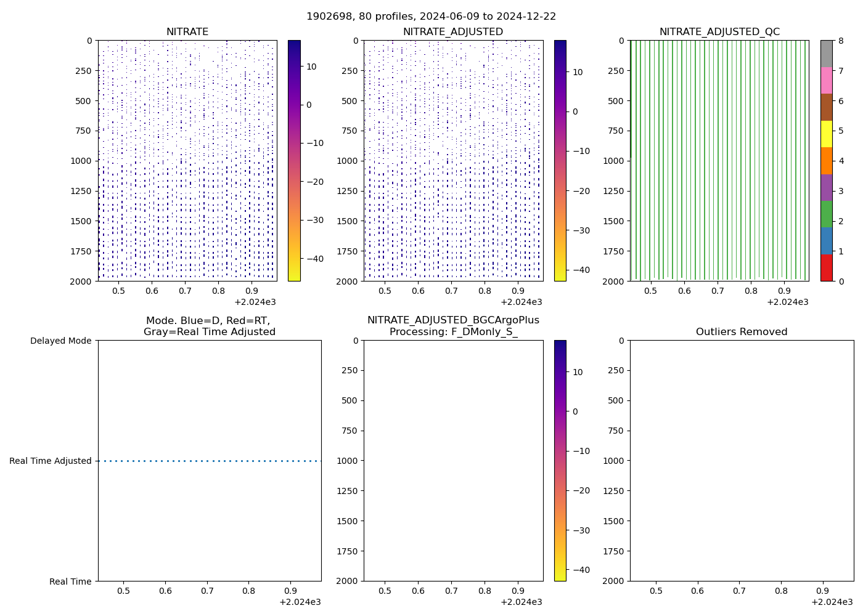This screenshot has width=863, height=616.
Task: Click the Mode plot title text
Action: click(209, 326)
